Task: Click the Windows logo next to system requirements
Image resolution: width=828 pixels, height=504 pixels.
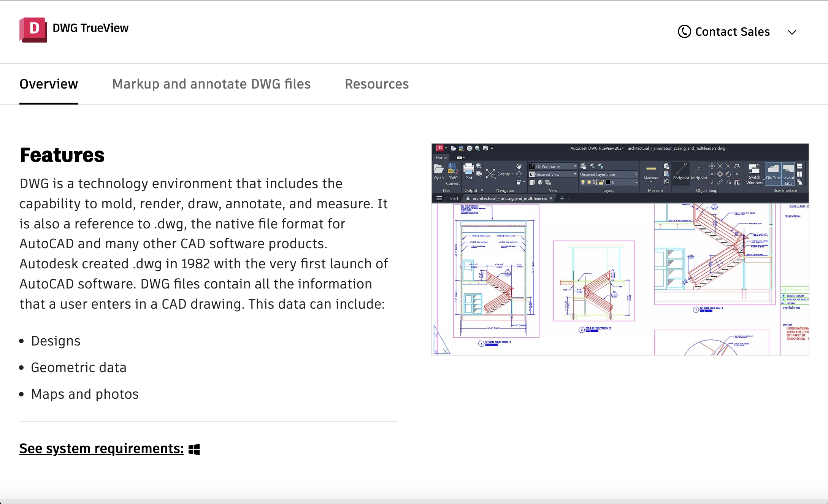Action: pyautogui.click(x=194, y=449)
